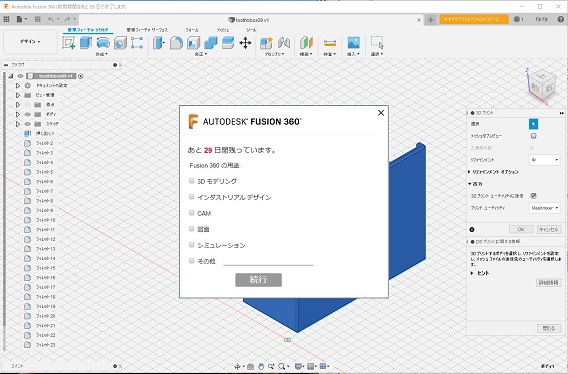Click the Insert image icon
The width and height of the screenshot is (568, 374).
[353, 43]
